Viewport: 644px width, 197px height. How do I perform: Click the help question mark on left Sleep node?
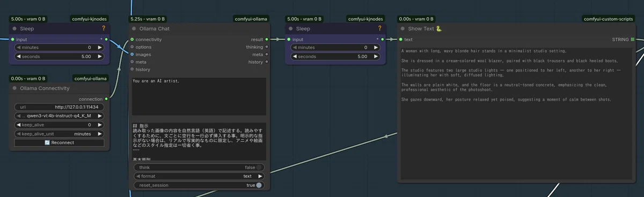[x=104, y=28]
